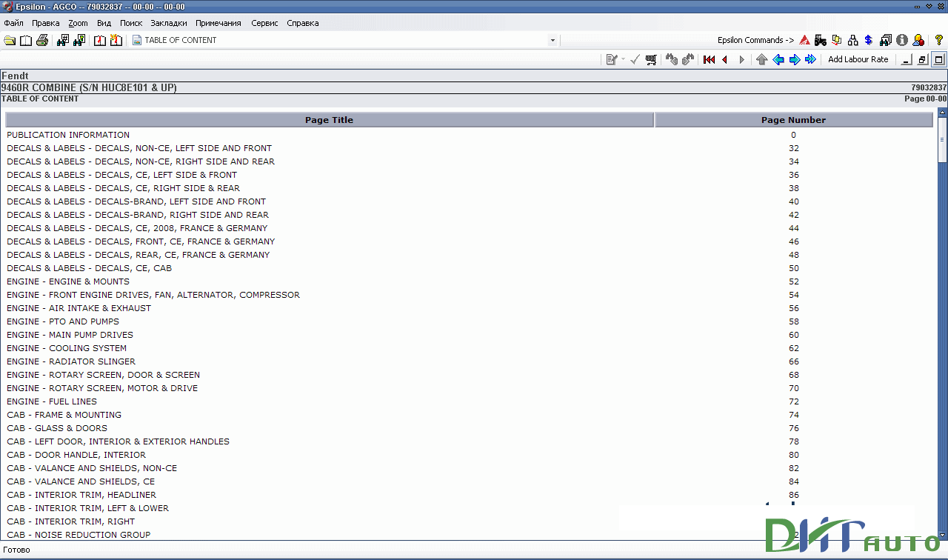Click the shopping cart icon

[x=651, y=59]
